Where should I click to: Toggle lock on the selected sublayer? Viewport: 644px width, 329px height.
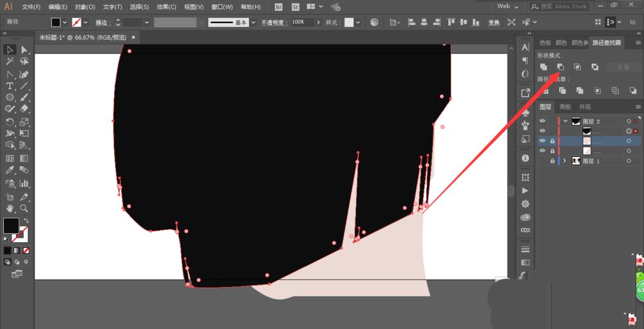coord(552,141)
